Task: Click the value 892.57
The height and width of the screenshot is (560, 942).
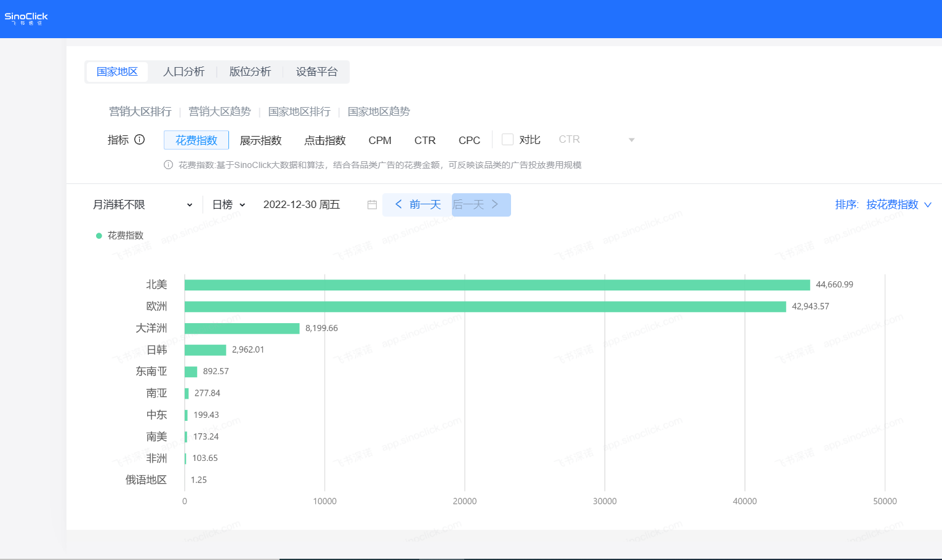Action: click(x=215, y=371)
